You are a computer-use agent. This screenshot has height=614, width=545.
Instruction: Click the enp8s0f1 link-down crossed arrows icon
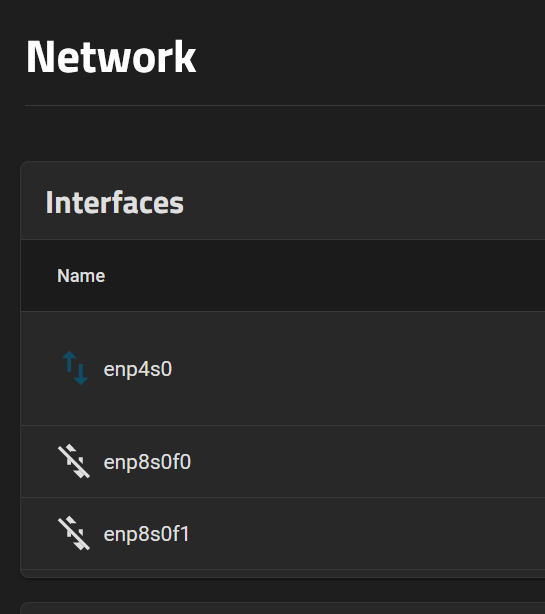click(x=74, y=533)
